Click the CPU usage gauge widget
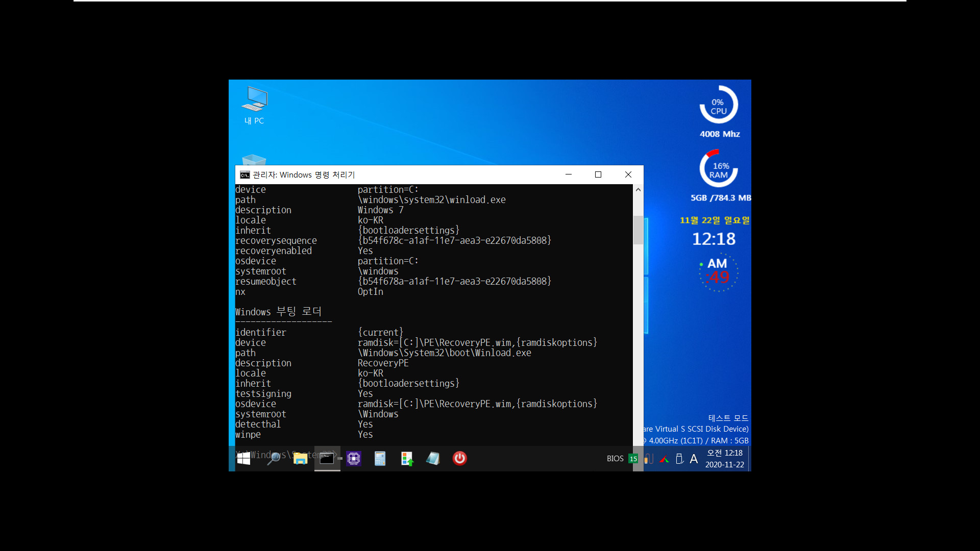 [x=719, y=105]
